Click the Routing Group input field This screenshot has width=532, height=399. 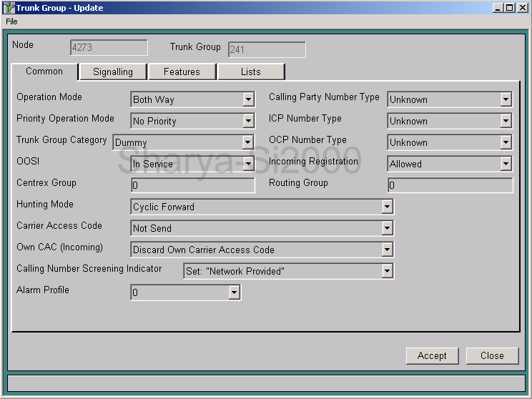point(450,185)
